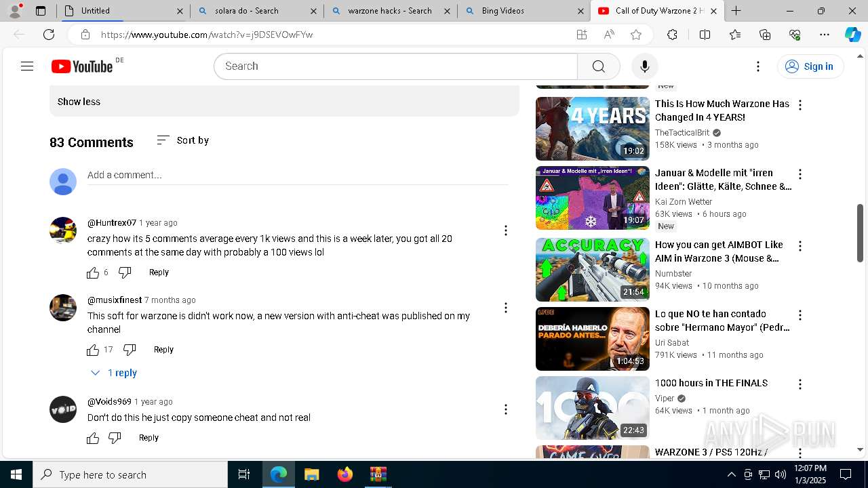This screenshot has height=488, width=868.
Task: Play the ACCURACY aimbot video thumbnail
Action: [593, 270]
